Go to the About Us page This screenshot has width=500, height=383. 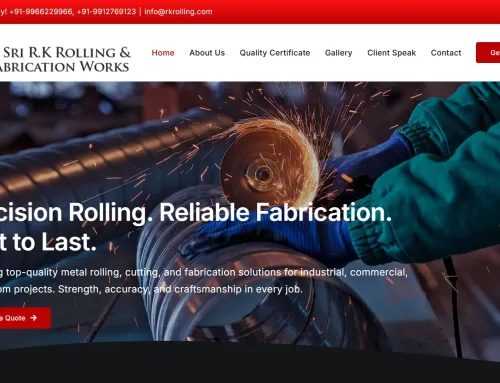tap(207, 53)
